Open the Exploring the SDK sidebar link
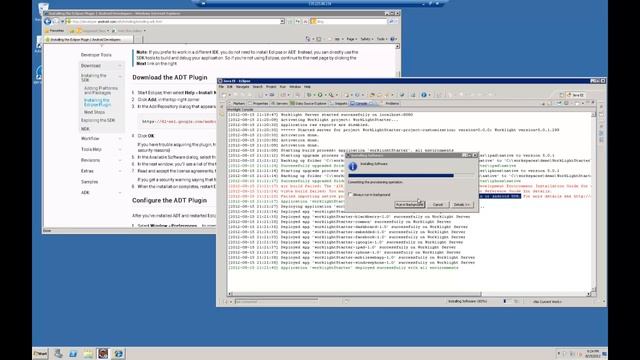640x360 pixels. [98, 120]
